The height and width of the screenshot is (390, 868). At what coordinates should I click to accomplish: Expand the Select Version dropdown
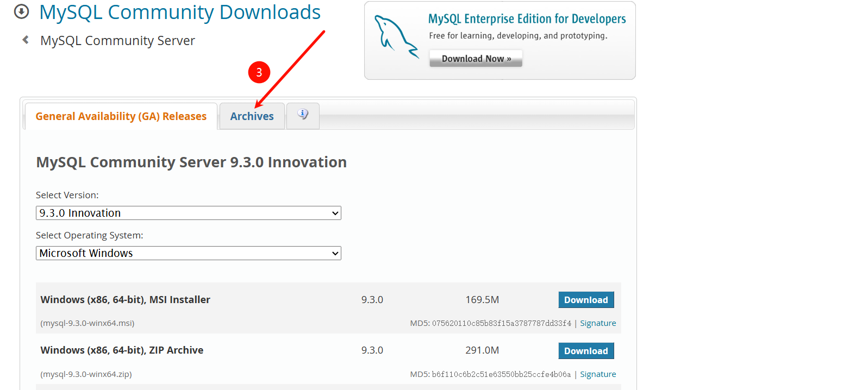(188, 213)
